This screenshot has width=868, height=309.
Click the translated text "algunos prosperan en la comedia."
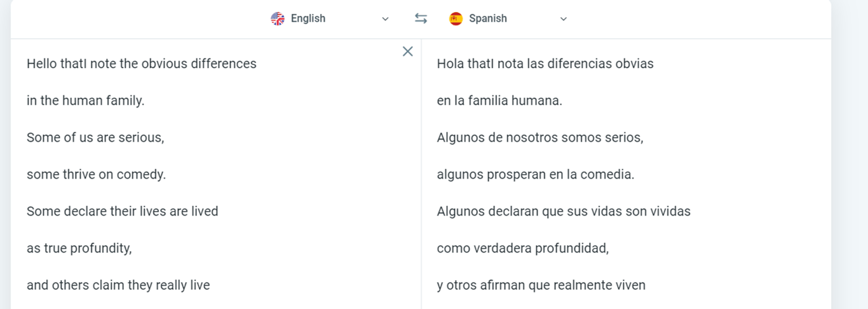point(536,174)
